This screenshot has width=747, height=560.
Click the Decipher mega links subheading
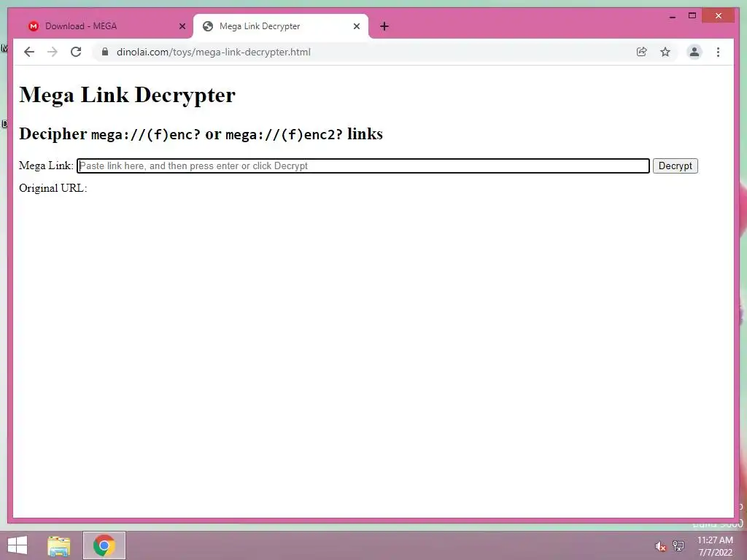coord(201,134)
